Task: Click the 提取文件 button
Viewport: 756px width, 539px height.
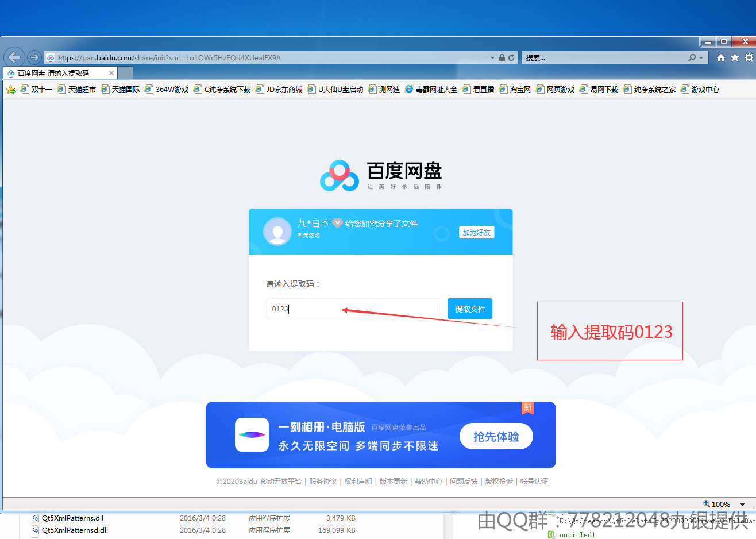Action: pyautogui.click(x=470, y=309)
